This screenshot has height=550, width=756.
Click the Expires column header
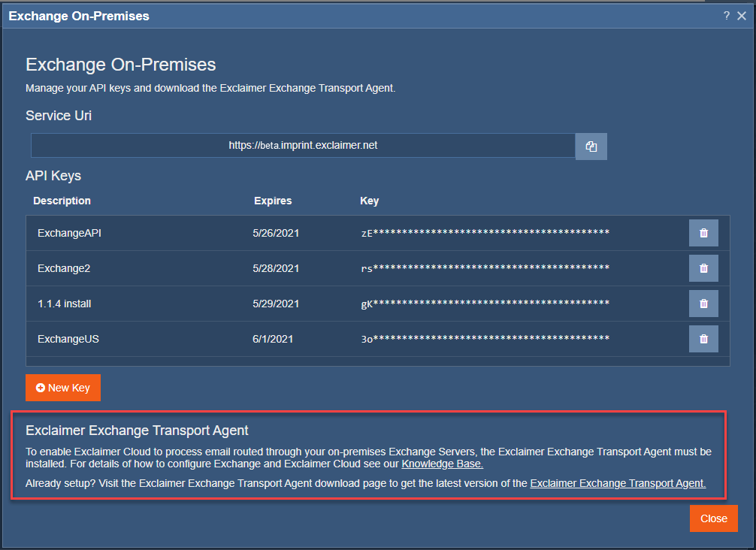(273, 201)
